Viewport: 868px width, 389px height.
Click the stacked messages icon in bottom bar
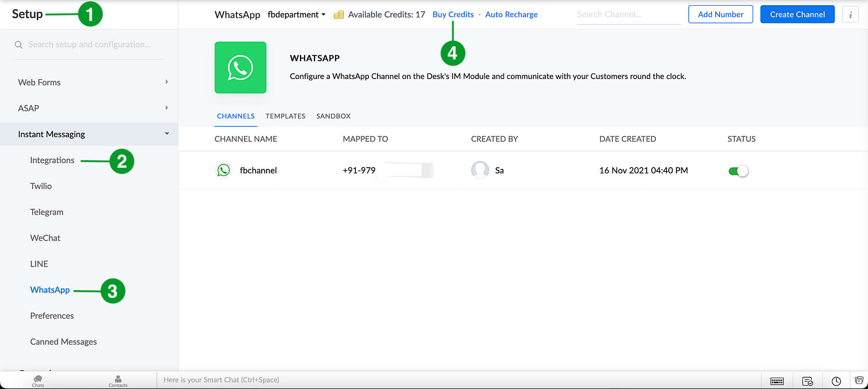(x=859, y=380)
